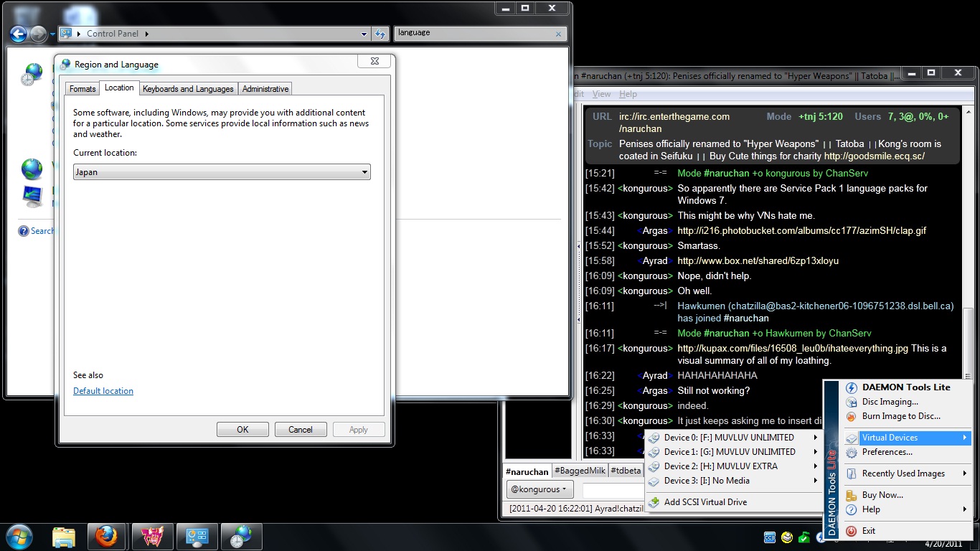Open the Control Panel taskbar button
This screenshot has width=980, height=551.
coord(197,537)
